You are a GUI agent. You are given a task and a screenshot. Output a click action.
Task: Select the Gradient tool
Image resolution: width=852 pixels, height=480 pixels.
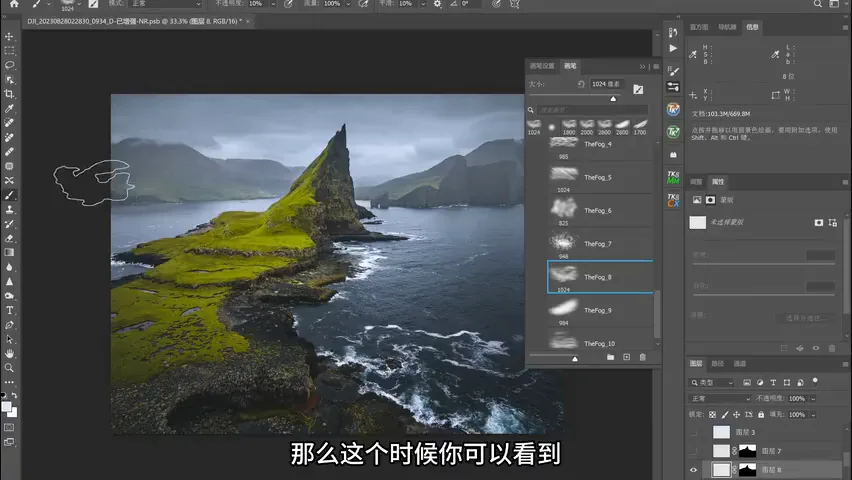coord(9,252)
